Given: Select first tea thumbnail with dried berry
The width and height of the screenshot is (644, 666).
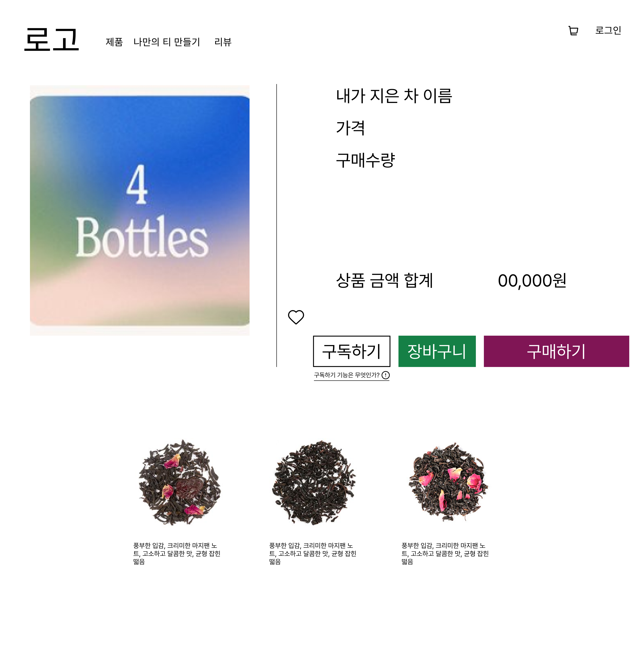Looking at the screenshot, I should click(179, 482).
